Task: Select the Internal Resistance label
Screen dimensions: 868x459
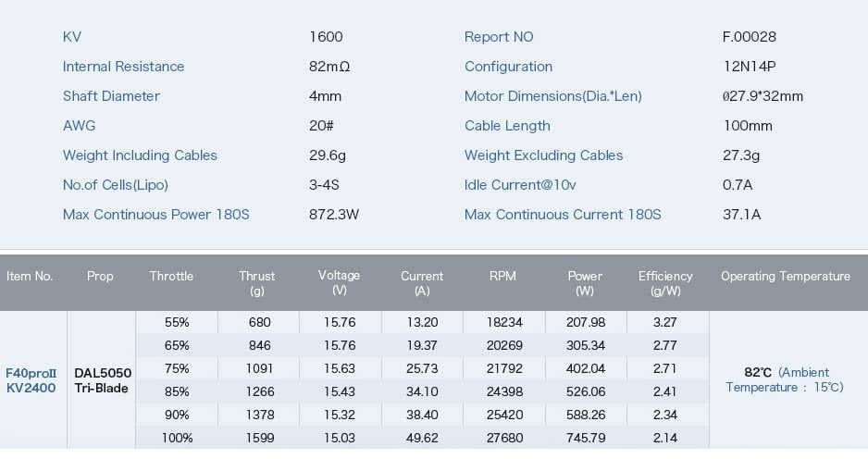Action: click(x=123, y=67)
